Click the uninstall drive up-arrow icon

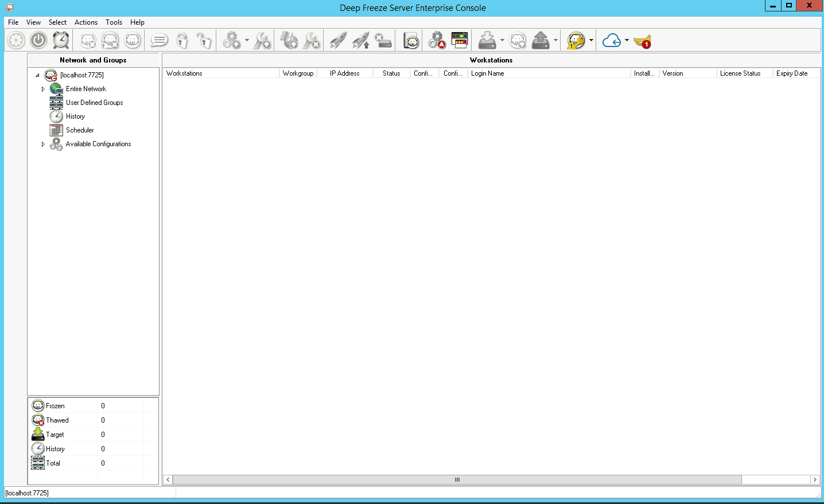[x=541, y=41]
